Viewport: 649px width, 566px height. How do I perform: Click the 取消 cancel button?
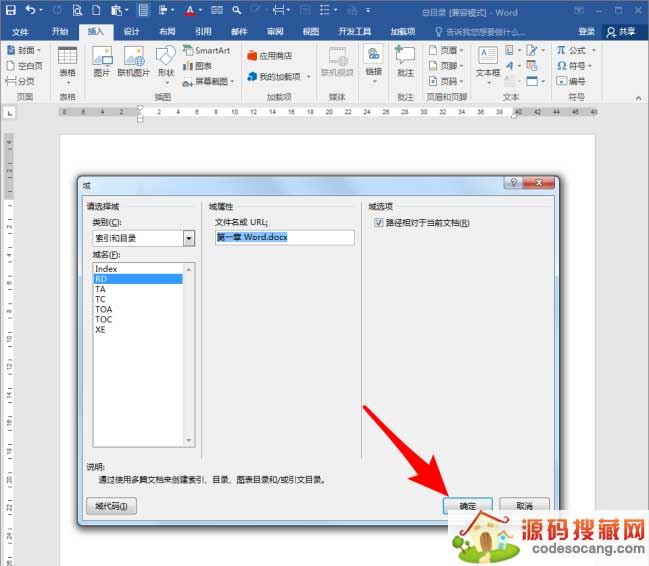pyautogui.click(x=524, y=506)
